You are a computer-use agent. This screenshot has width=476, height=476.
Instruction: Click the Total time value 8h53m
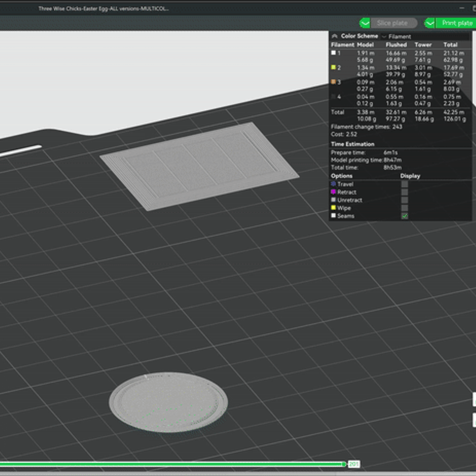pyautogui.click(x=393, y=168)
